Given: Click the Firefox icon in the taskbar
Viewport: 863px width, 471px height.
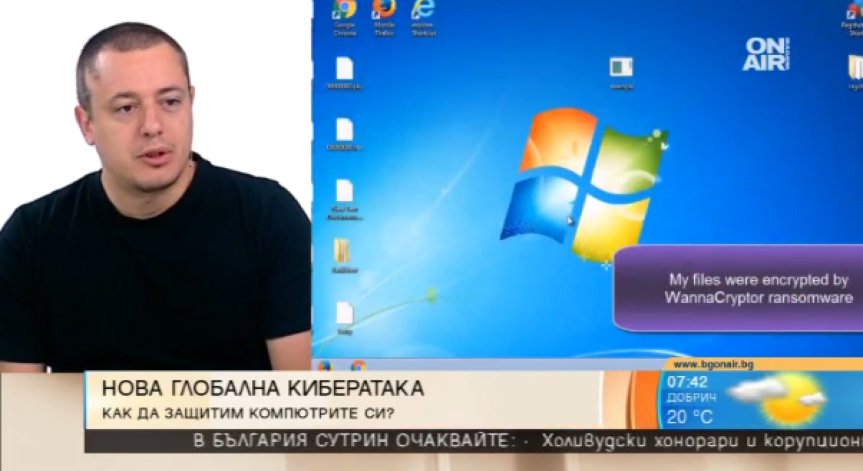Looking at the screenshot, I should [x=325, y=365].
